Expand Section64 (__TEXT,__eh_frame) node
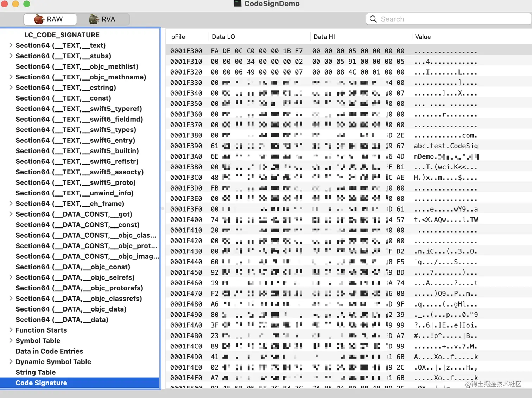This screenshot has width=532, height=398. point(11,204)
